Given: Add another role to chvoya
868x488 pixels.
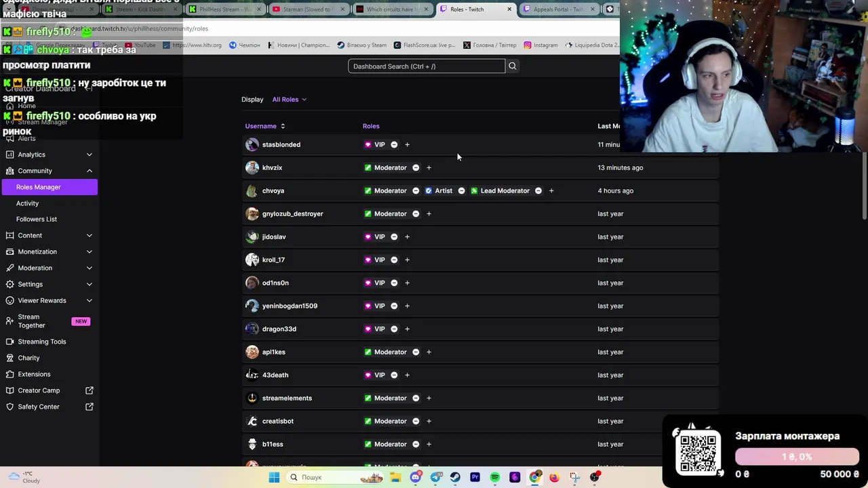Looking at the screenshot, I should point(551,190).
